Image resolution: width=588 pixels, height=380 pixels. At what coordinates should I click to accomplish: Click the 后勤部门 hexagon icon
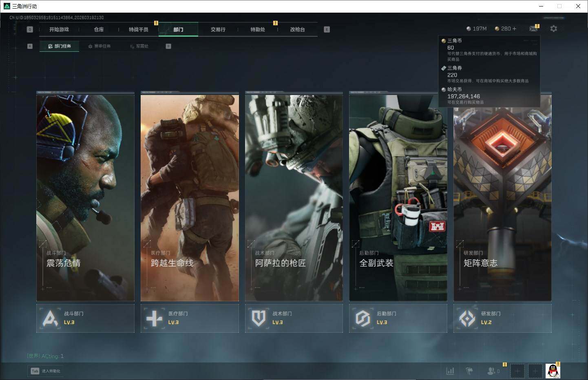pos(363,318)
